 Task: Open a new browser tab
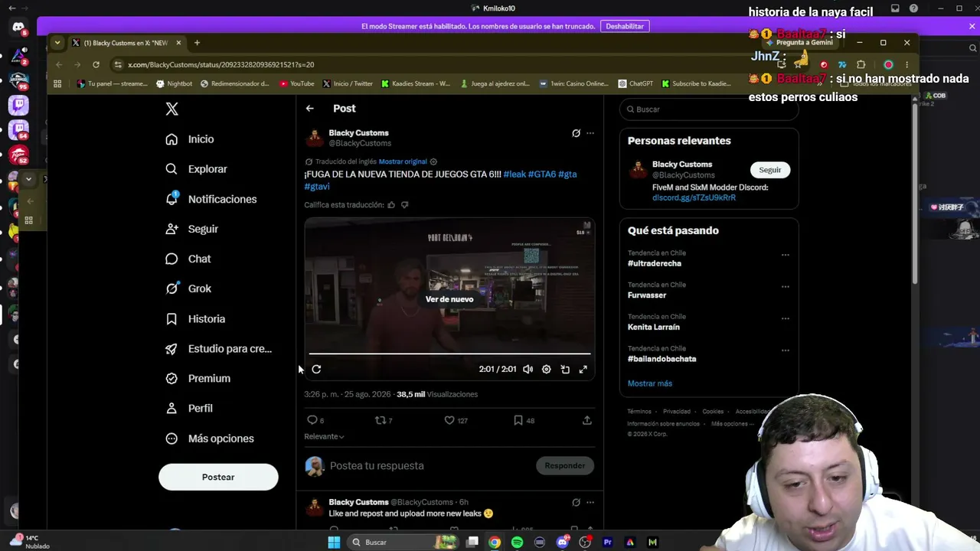point(197,43)
